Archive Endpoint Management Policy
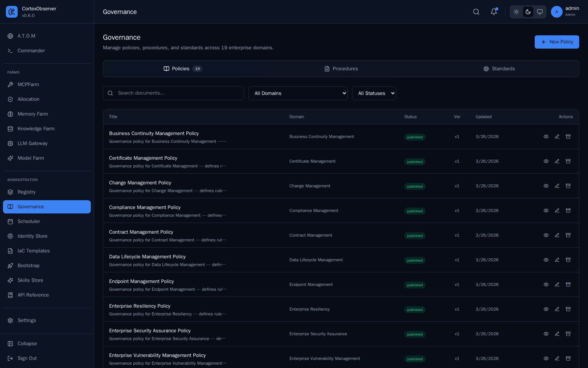588x368 pixels. (x=568, y=284)
